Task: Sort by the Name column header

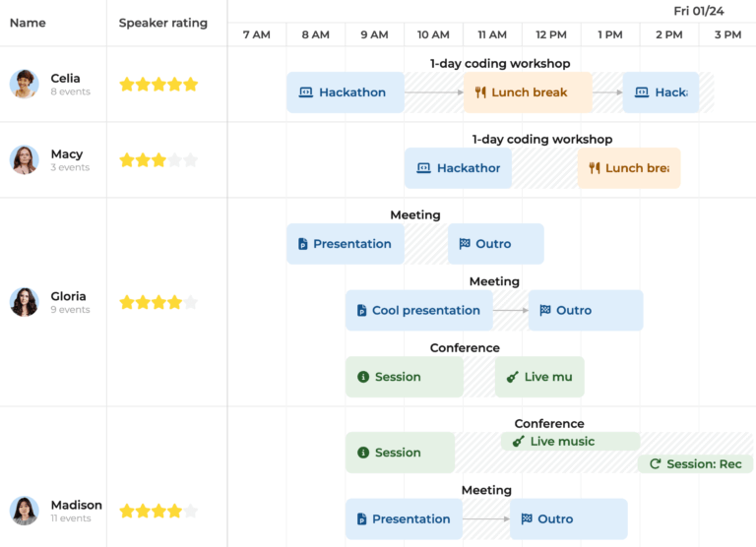Action: click(28, 23)
